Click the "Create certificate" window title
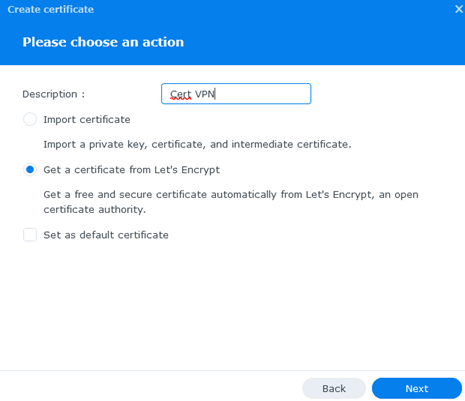Viewport: 465px width, 401px height. click(51, 9)
